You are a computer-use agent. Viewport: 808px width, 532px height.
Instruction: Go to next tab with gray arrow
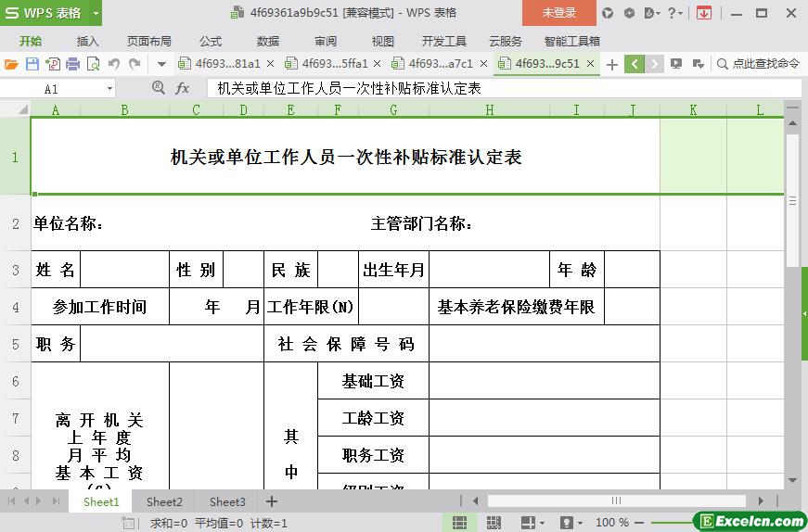pyautogui.click(x=654, y=64)
